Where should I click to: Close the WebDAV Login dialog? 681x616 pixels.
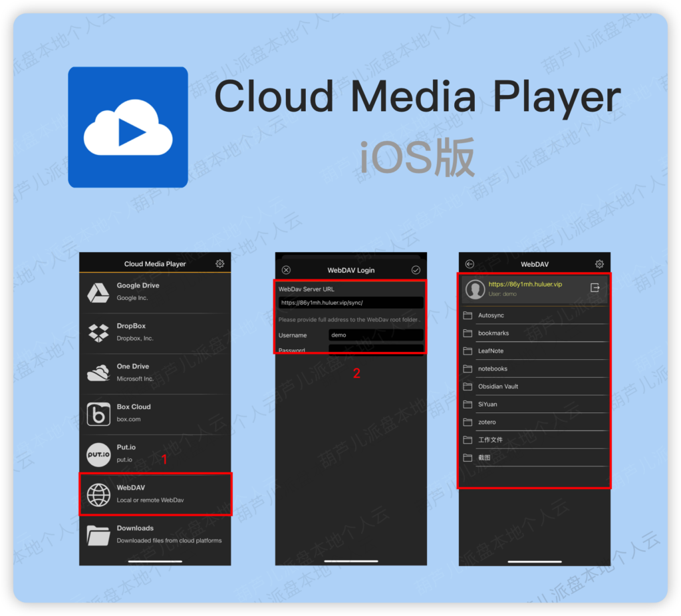(x=286, y=269)
